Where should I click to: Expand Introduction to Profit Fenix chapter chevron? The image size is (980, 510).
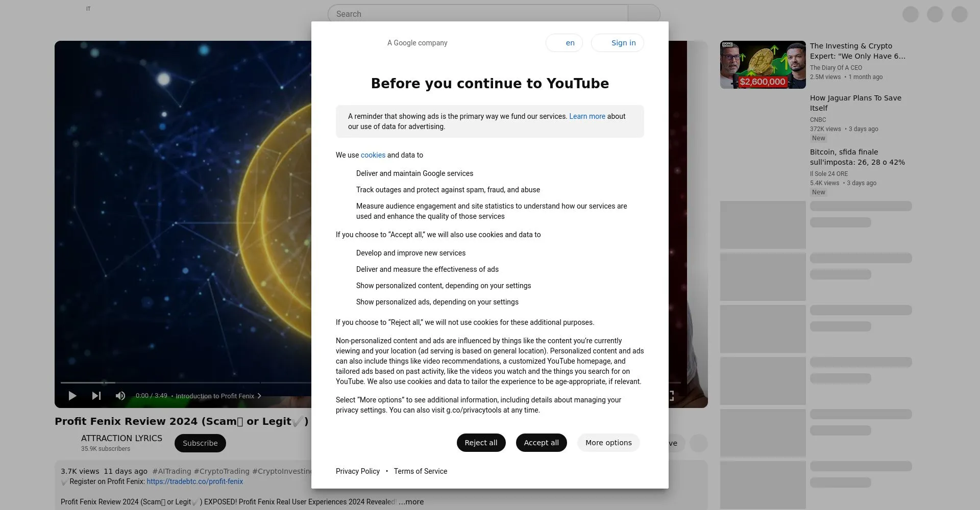pos(259,396)
